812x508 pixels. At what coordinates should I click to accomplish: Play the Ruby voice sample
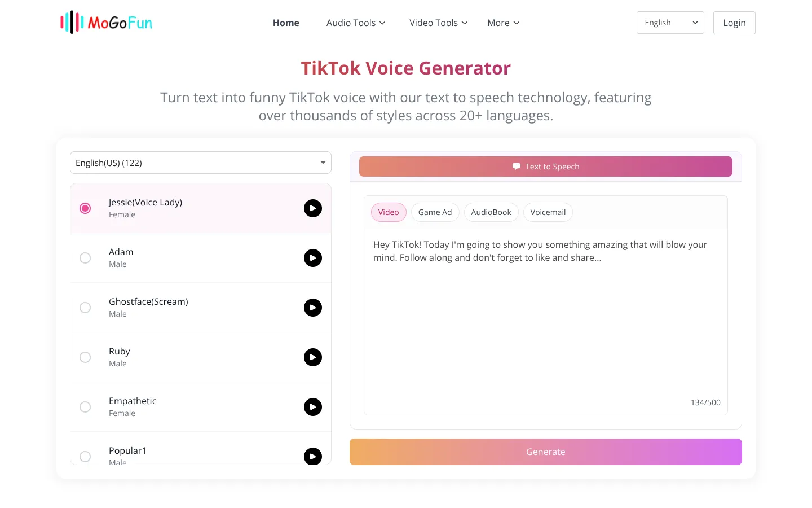coord(313,357)
